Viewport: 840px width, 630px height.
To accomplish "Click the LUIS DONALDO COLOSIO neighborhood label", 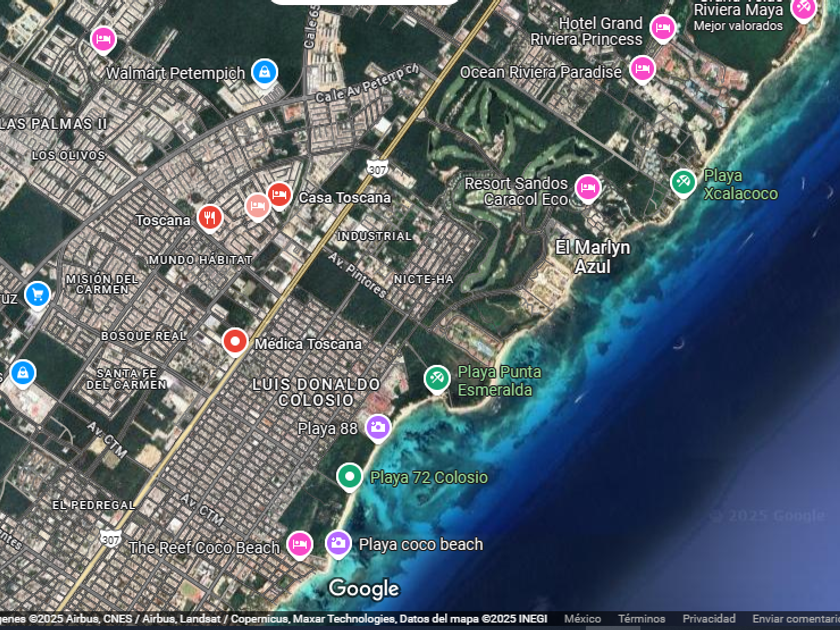I will pyautogui.click(x=316, y=392).
